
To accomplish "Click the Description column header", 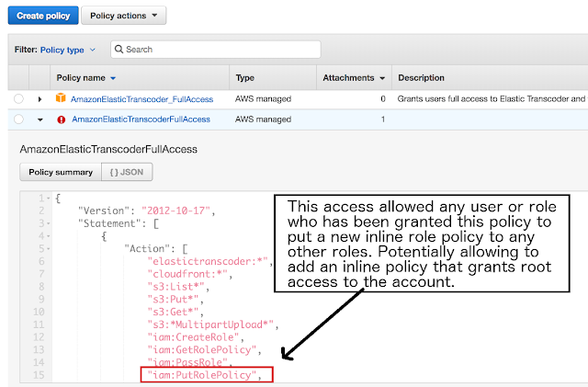I will 421,78.
